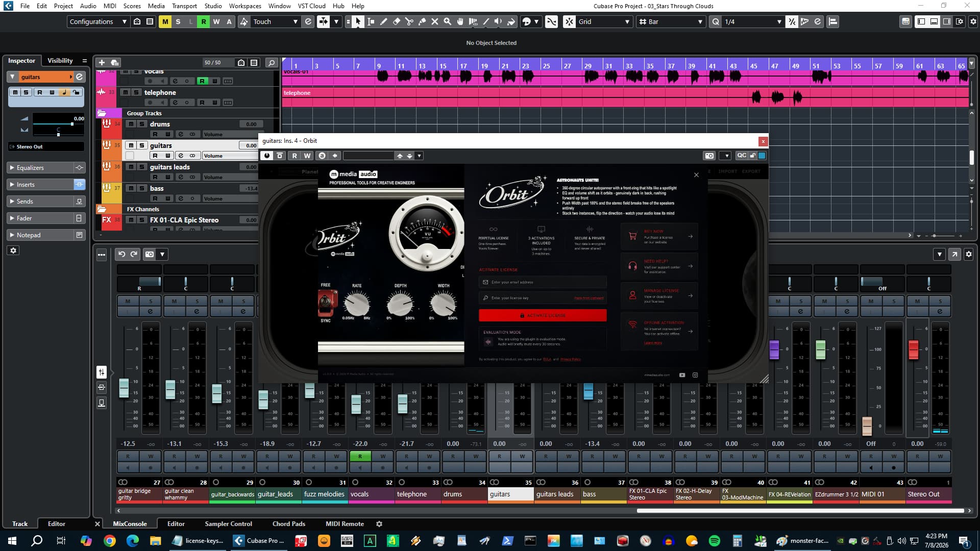The width and height of the screenshot is (980, 551).
Task: Toggle Read automation on vocals mixer channel
Action: (360, 456)
